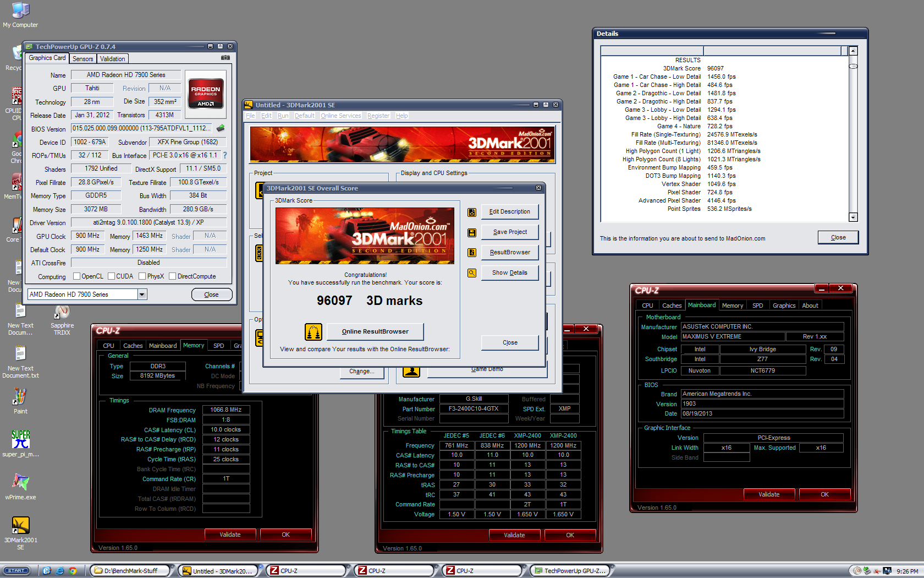Click the ResultBrowser button

[x=510, y=253]
